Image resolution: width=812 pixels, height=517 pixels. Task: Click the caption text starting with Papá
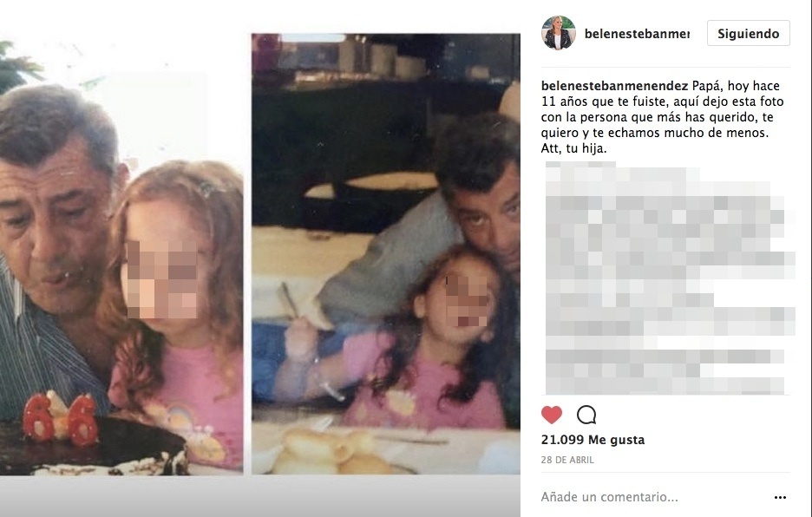(662, 116)
